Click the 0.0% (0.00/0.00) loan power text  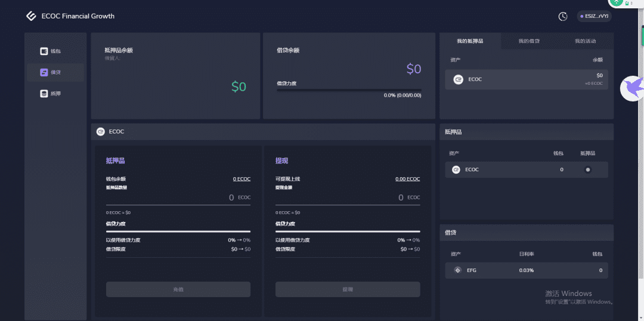[402, 95]
